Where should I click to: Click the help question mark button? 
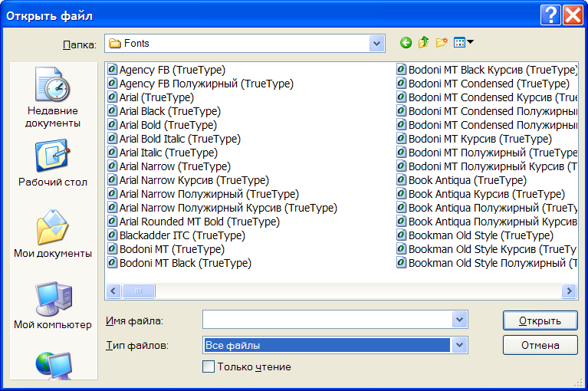pyautogui.click(x=549, y=15)
